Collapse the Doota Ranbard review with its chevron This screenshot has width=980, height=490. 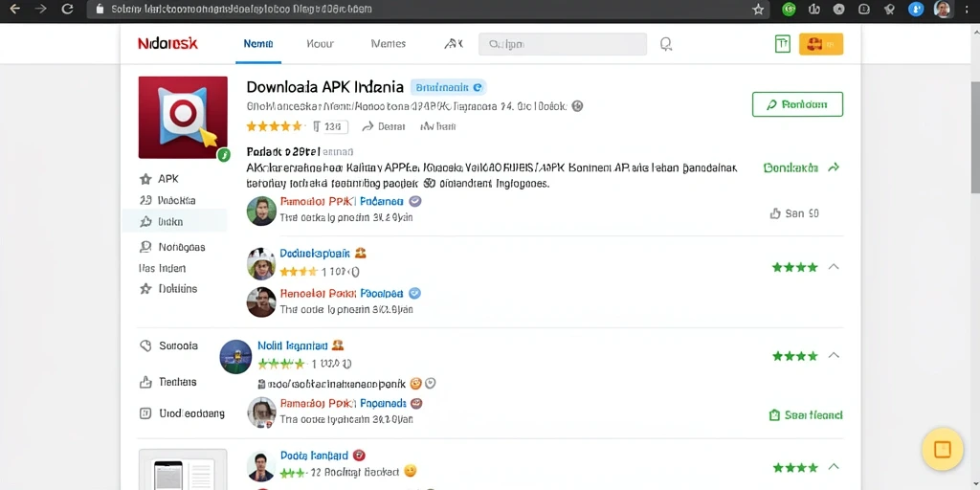tap(834, 467)
